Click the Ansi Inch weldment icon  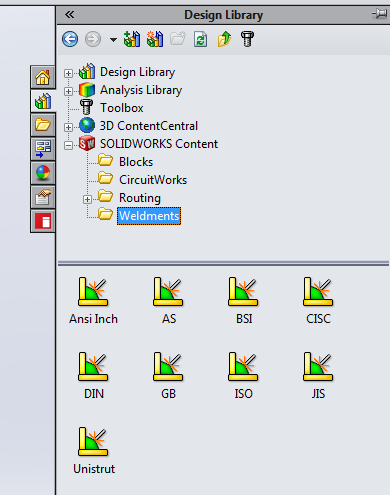click(x=93, y=292)
